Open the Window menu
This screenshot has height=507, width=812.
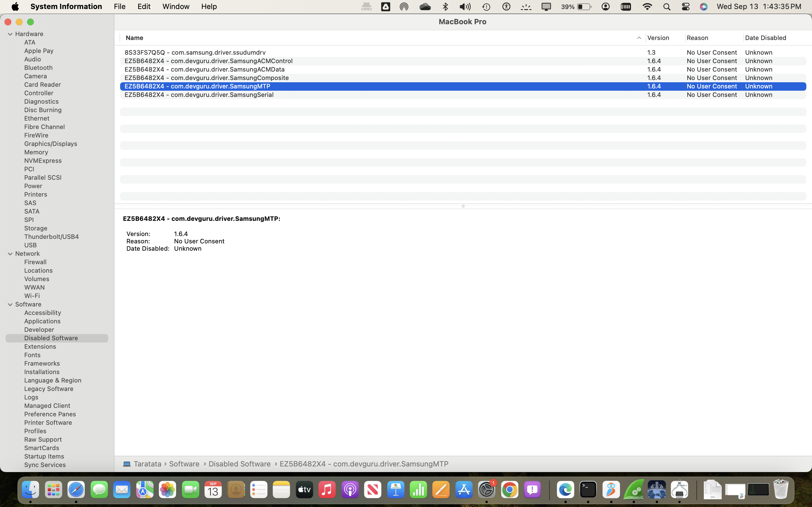[x=175, y=6]
